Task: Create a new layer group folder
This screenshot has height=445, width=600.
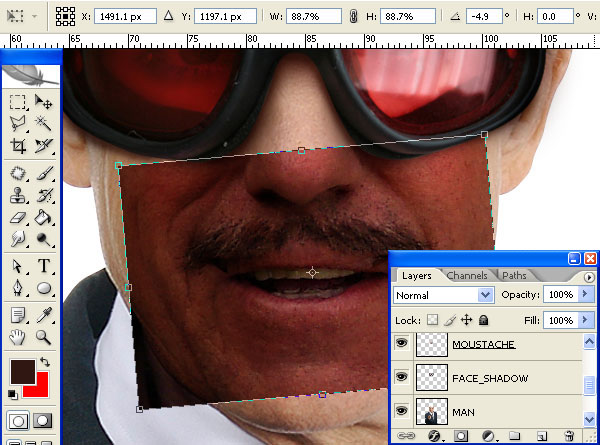Action: 514,436
